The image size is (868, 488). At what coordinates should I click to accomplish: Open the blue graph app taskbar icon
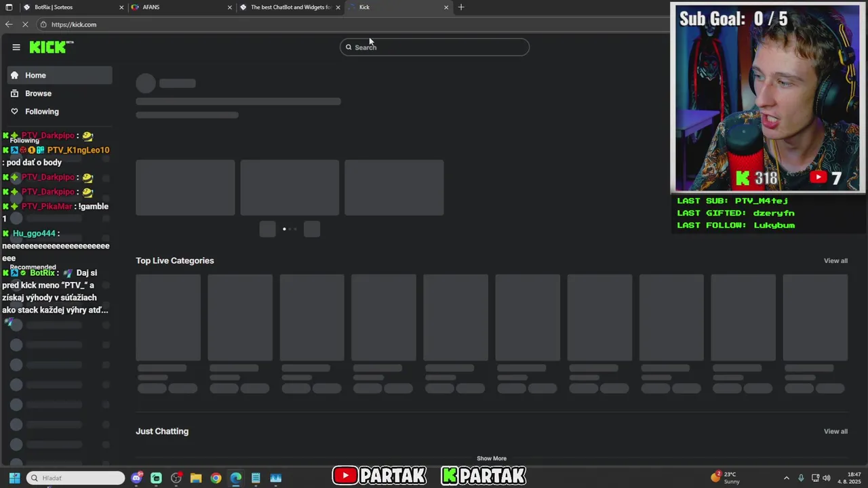pos(275,478)
